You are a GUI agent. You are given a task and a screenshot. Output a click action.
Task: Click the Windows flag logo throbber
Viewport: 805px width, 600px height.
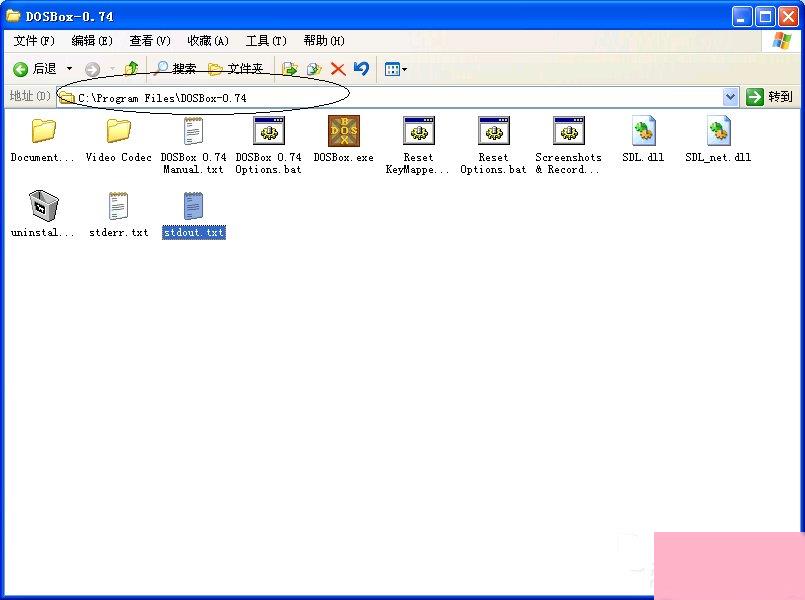coord(781,41)
